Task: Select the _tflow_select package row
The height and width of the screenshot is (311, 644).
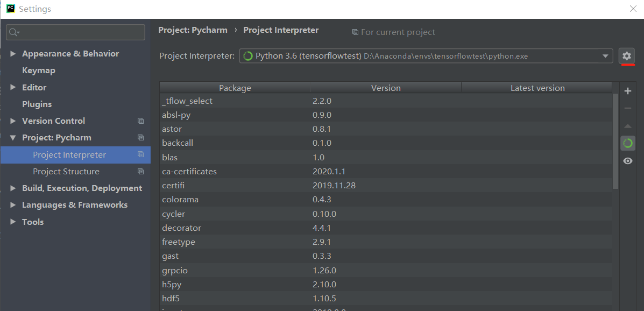Action: 386,101
